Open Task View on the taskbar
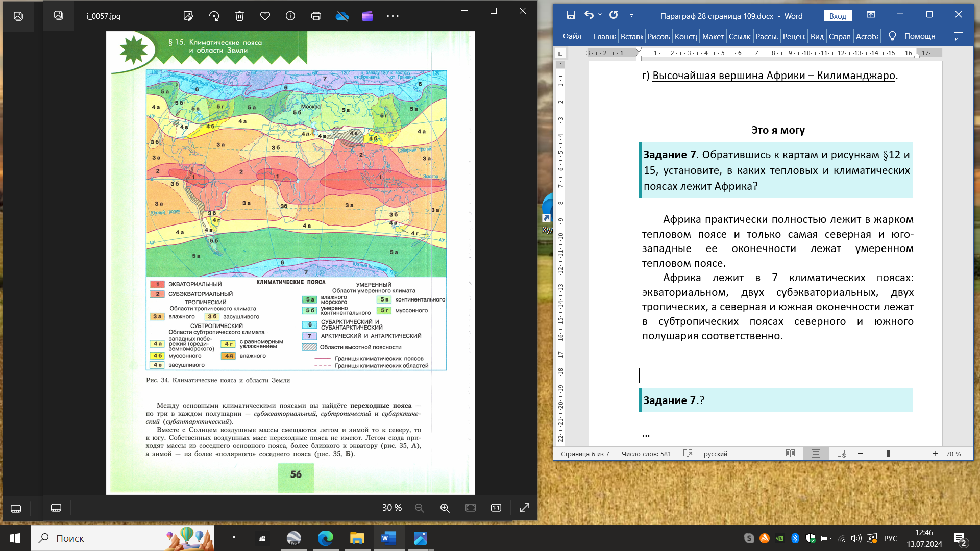 [x=230, y=538]
